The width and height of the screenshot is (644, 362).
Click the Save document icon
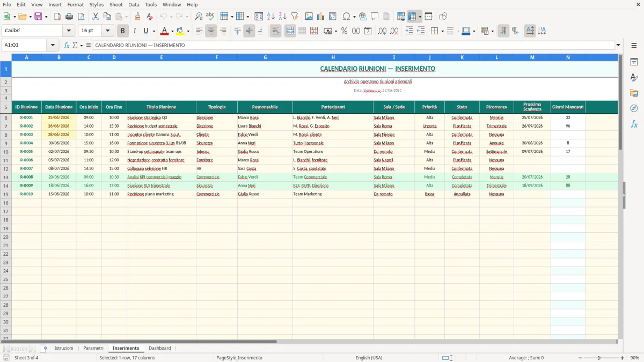[38, 17]
